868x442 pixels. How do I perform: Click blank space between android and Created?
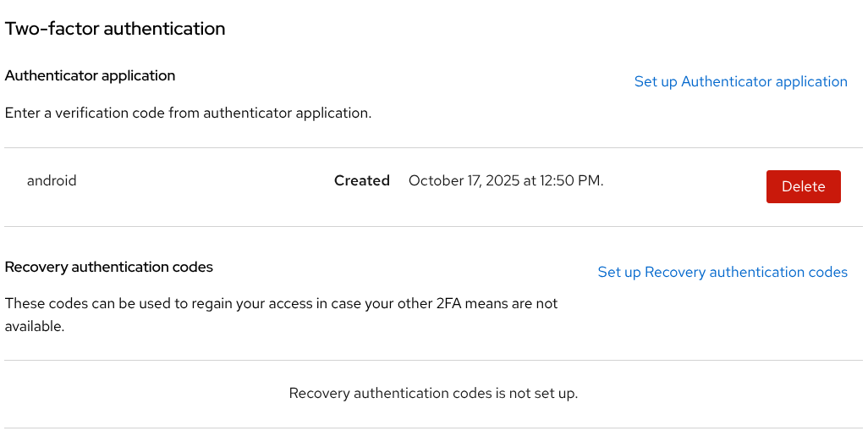[203, 180]
